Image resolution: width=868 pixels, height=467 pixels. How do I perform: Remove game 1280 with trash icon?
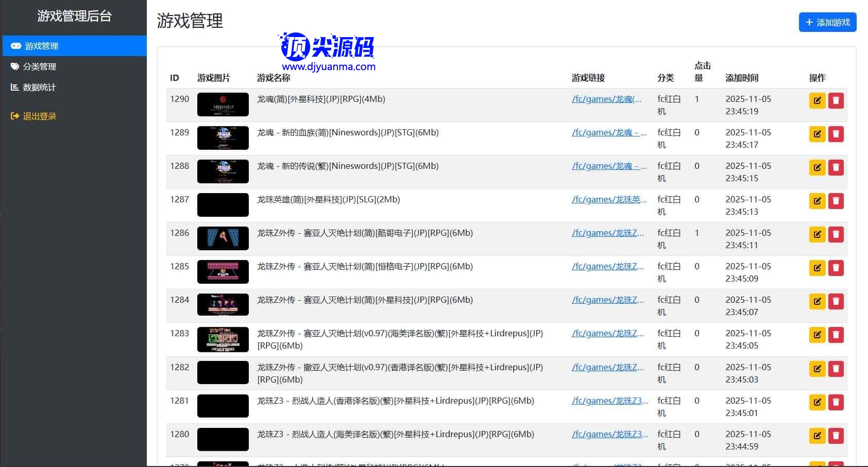coord(836,436)
